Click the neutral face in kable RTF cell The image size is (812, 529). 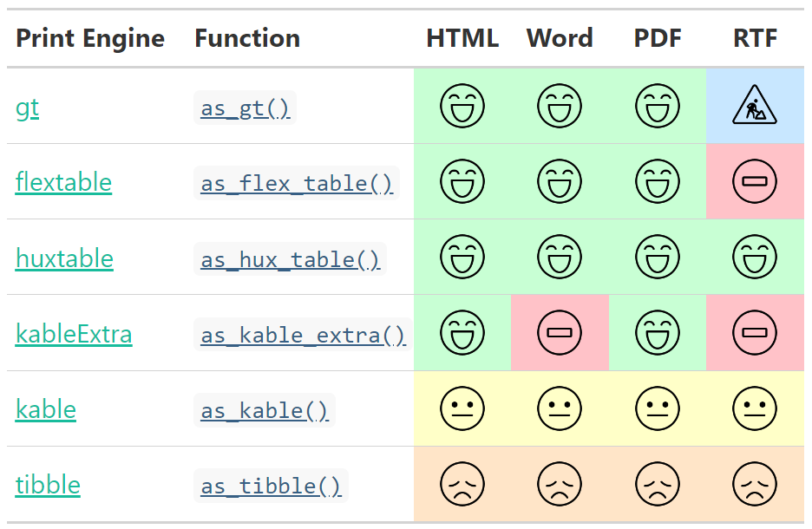[x=754, y=408]
